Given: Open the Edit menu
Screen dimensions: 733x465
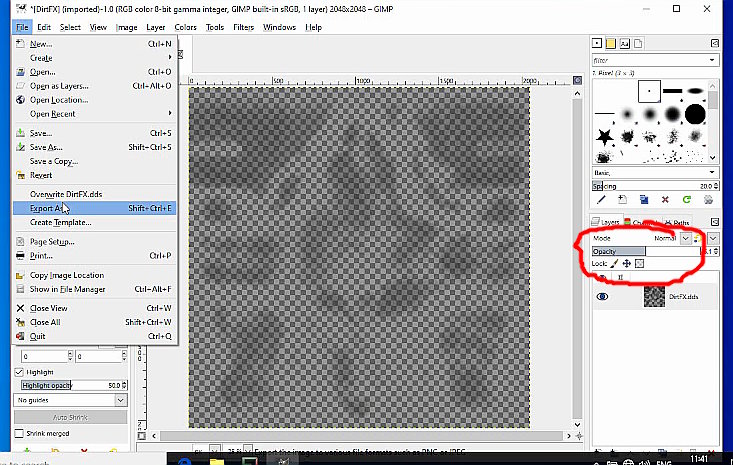Looking at the screenshot, I should (44, 27).
